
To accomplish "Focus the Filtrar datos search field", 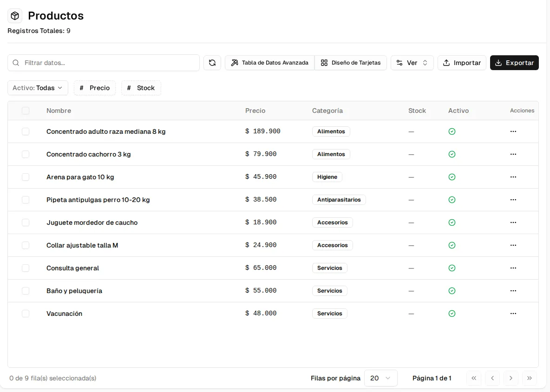I will (x=104, y=63).
